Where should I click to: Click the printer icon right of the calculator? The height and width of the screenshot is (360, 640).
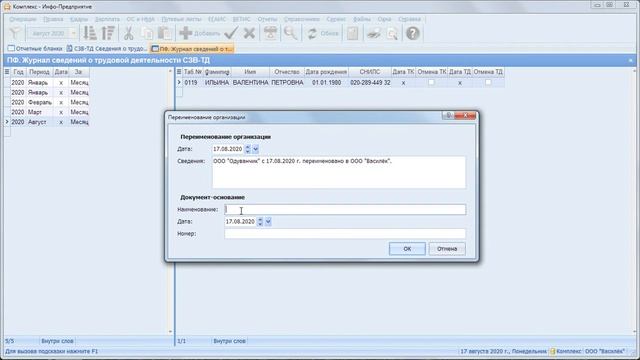[x=373, y=33]
